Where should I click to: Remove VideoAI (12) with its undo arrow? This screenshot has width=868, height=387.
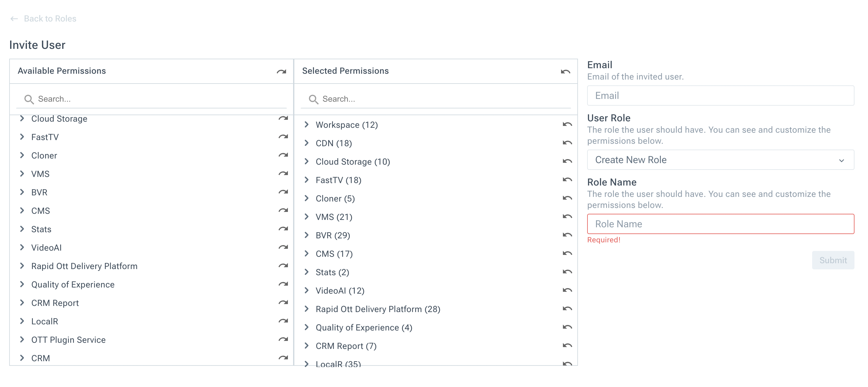coord(568,291)
